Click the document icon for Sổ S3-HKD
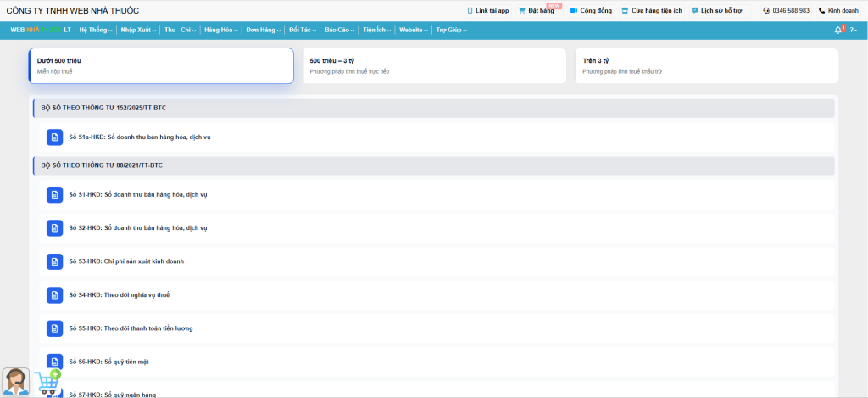Screen dimensions: 868x398 (x=54, y=261)
